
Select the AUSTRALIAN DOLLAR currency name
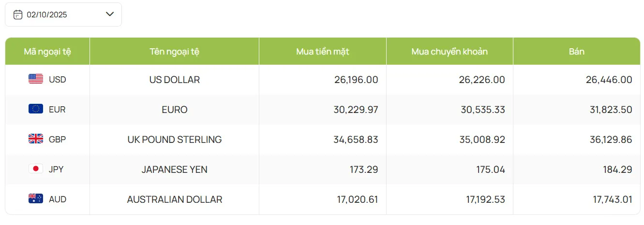(174, 199)
